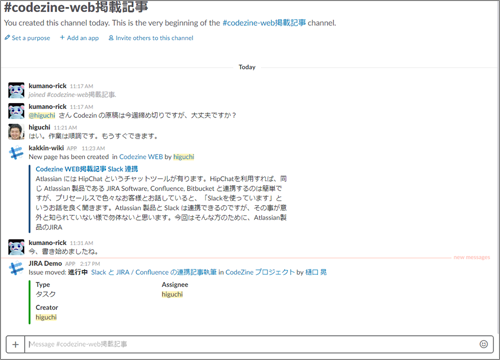Open the #codezine-web channel link in intro text
The height and width of the screenshot is (360, 500).
coord(264,23)
